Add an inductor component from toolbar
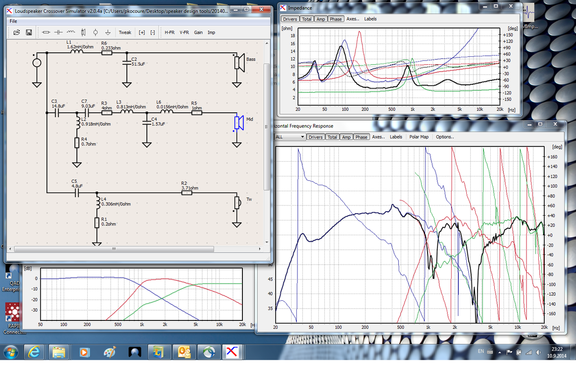This screenshot has height=392, width=576. (x=71, y=32)
